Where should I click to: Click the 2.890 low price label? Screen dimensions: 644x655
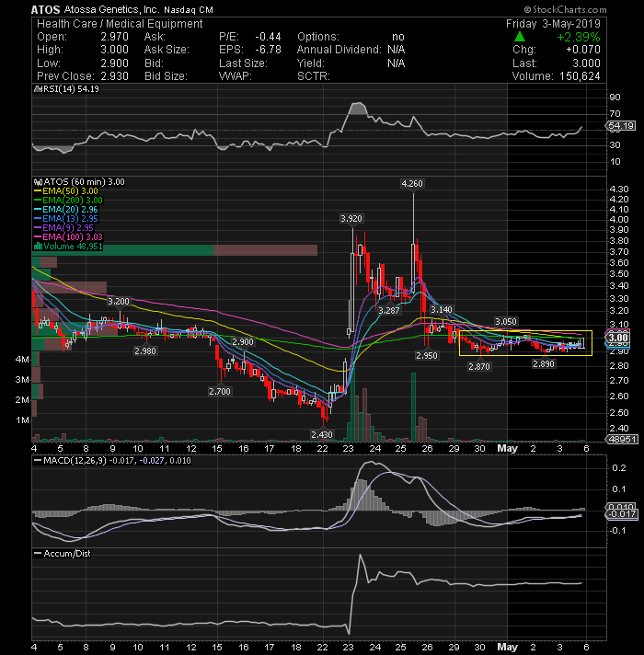point(544,364)
